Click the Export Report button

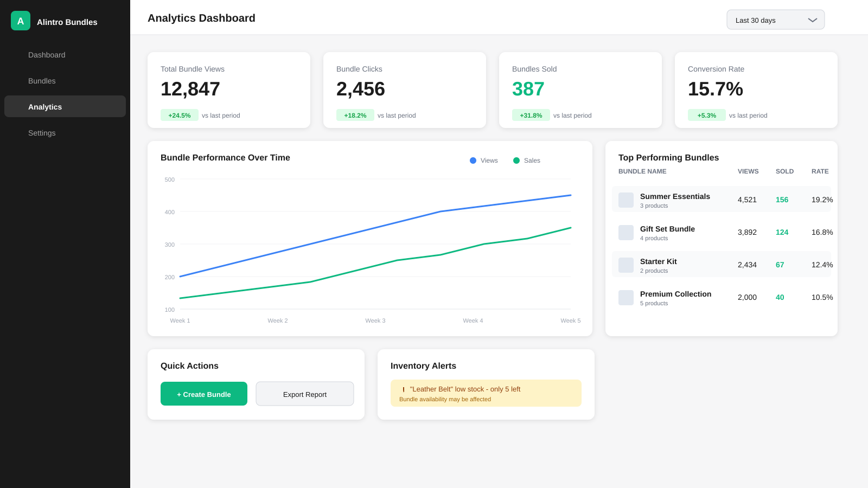[x=304, y=394]
